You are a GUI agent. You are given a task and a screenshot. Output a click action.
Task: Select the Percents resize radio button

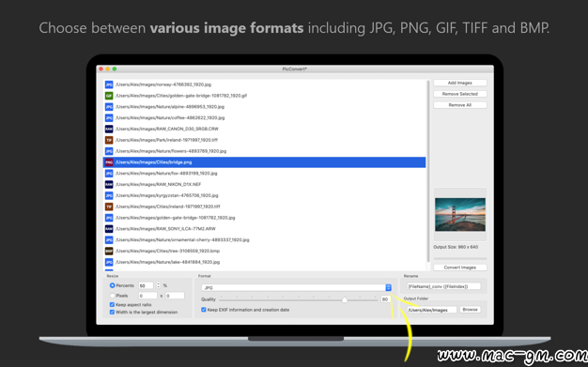[x=112, y=285]
